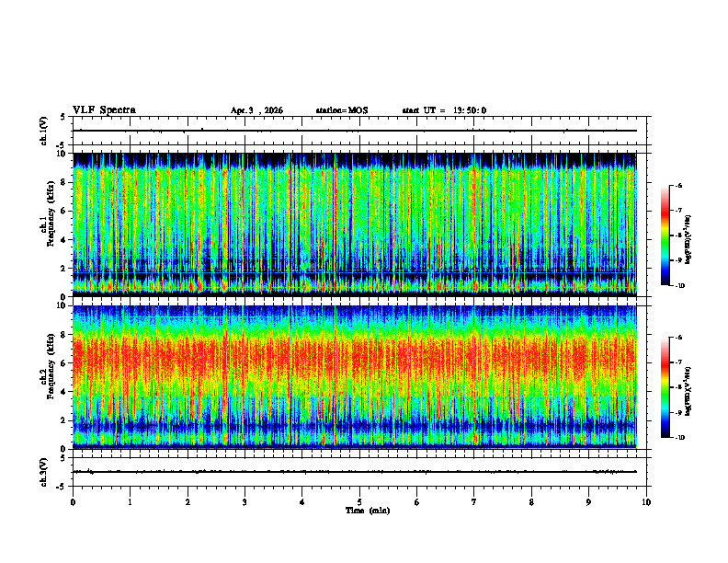
Task: Click the ch.2 frequency axis tick "2"
Action: [x=63, y=420]
